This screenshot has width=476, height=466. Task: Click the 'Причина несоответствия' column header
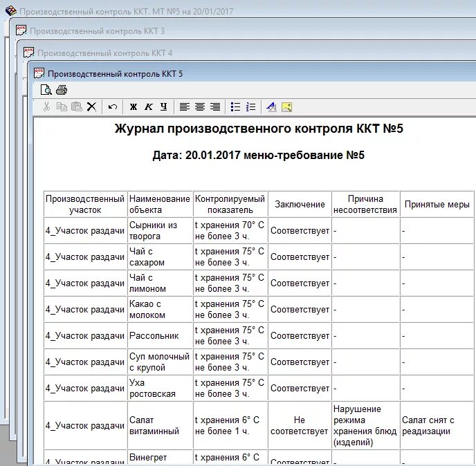click(x=365, y=204)
